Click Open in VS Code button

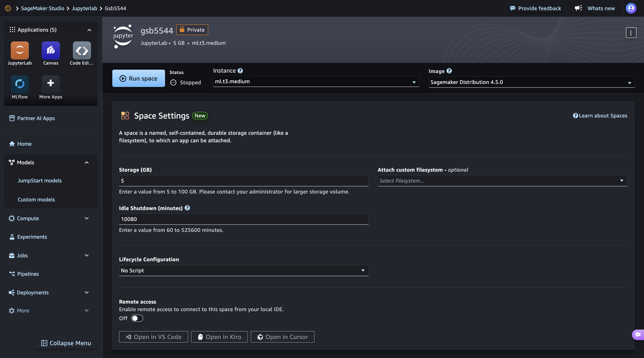click(x=153, y=337)
